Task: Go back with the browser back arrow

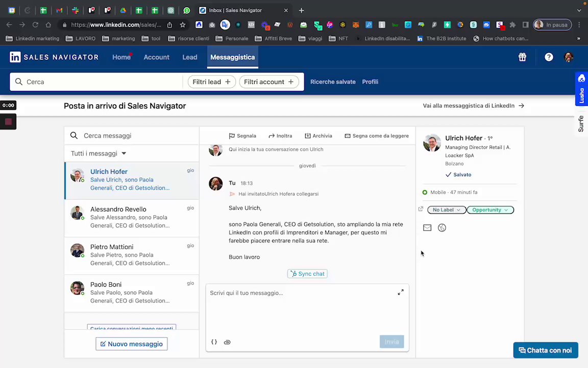Action: [9, 25]
